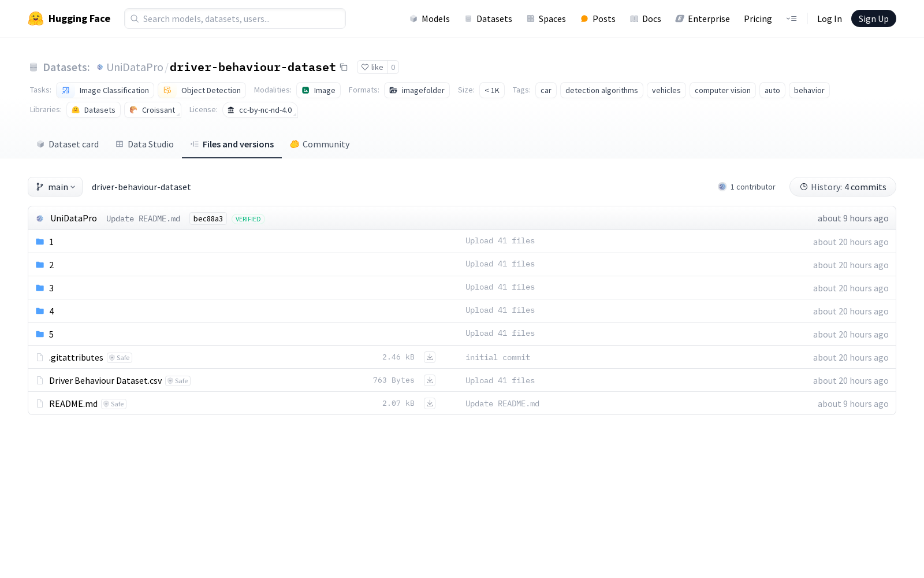
Task: Focus the search models input field
Action: [243, 18]
